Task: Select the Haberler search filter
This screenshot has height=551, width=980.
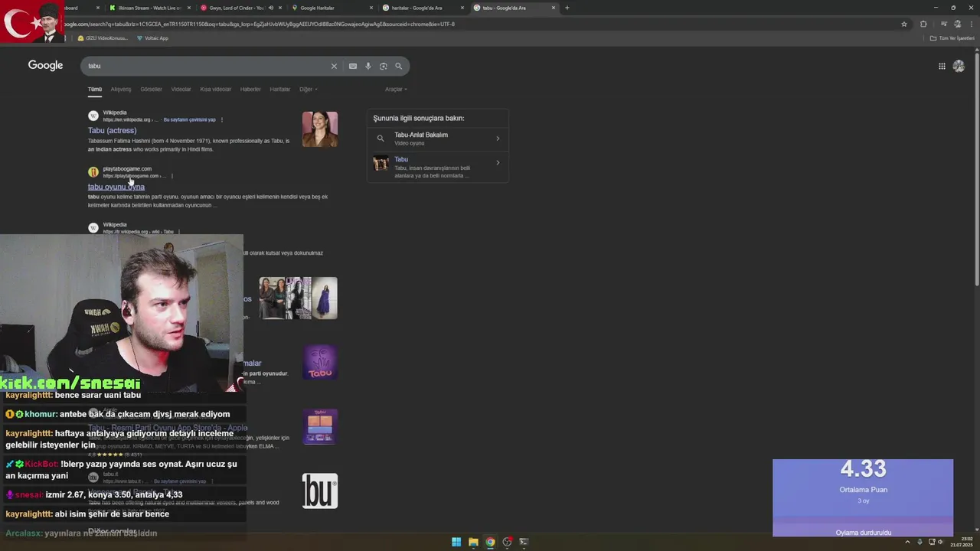Action: click(250, 89)
